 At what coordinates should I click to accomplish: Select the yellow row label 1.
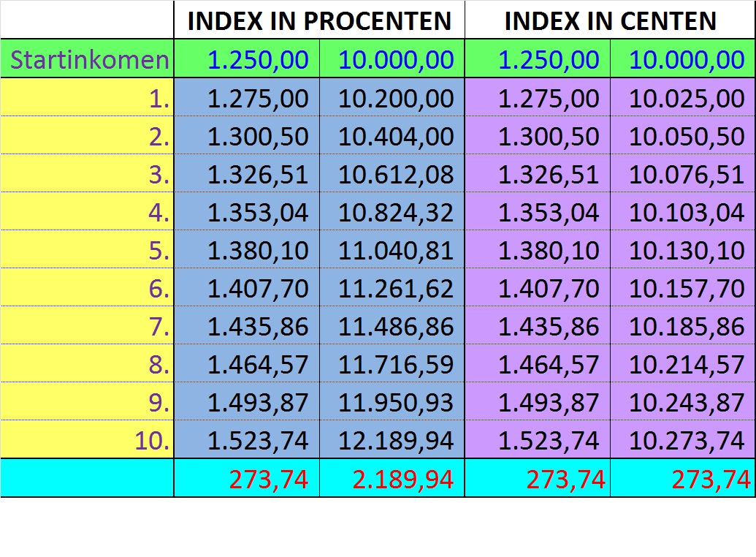point(88,98)
